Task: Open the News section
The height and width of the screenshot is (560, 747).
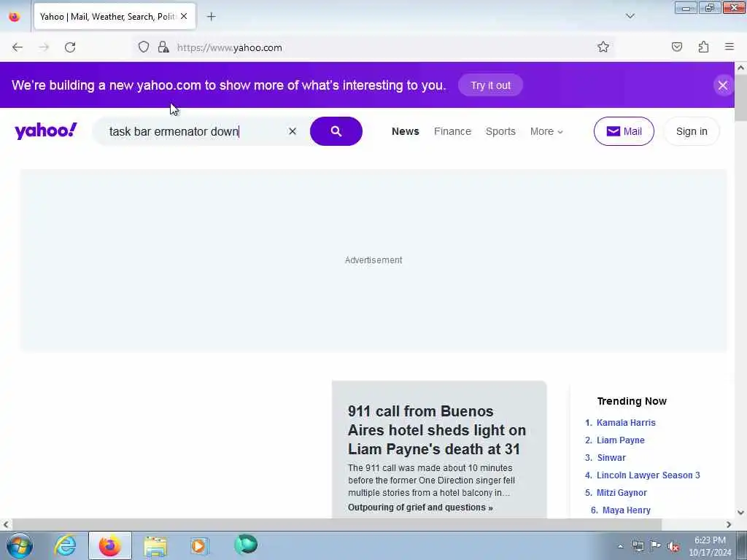Action: click(406, 131)
